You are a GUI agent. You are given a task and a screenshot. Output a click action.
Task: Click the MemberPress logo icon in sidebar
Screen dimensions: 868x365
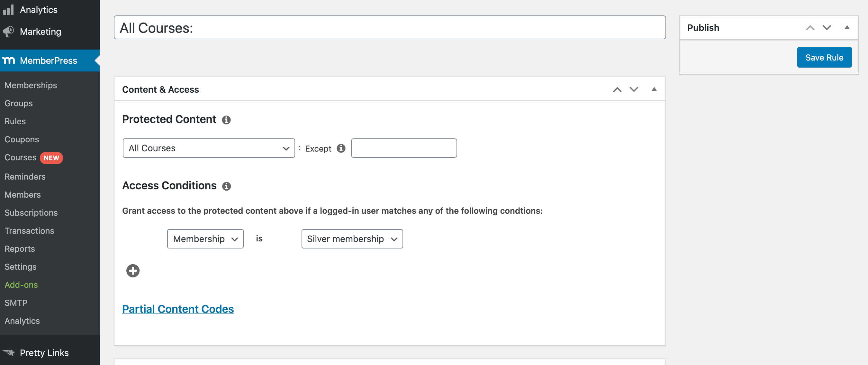9,61
